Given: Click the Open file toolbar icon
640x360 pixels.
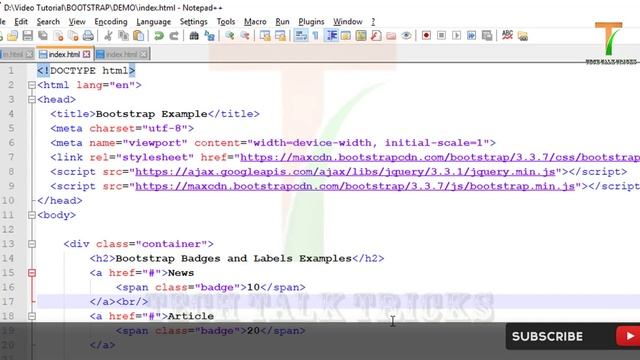Looking at the screenshot, I should pyautogui.click(x=13, y=36).
